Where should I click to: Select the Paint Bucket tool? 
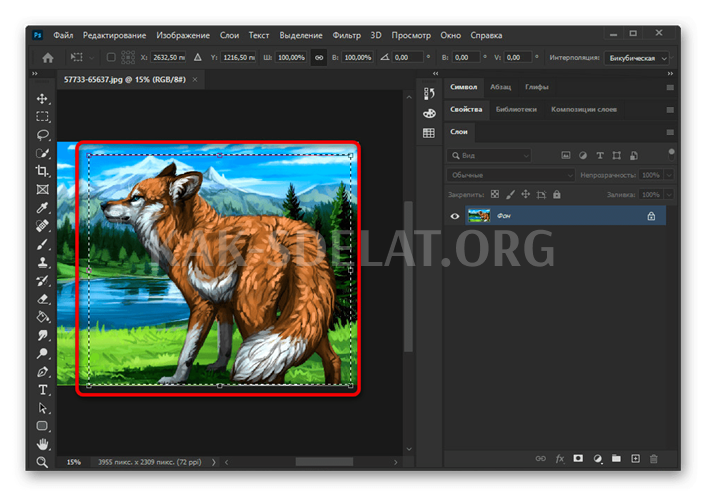[42, 317]
